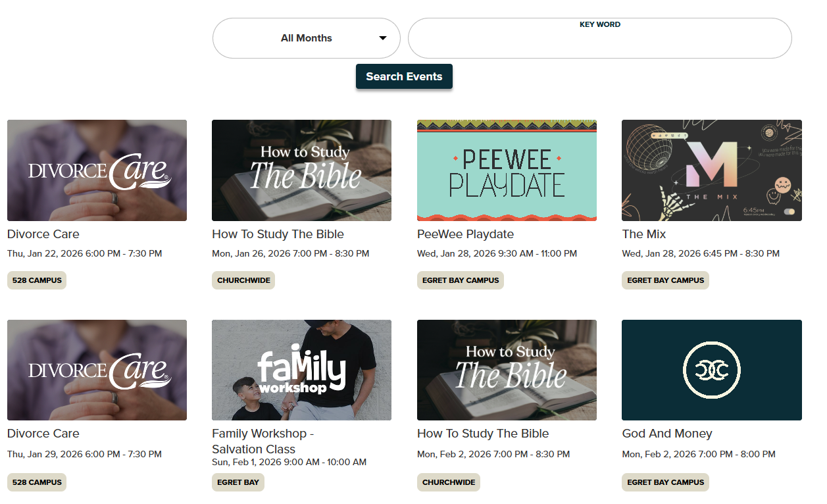Select the God And Money logo image
This screenshot has height=504, width=827.
[711, 370]
